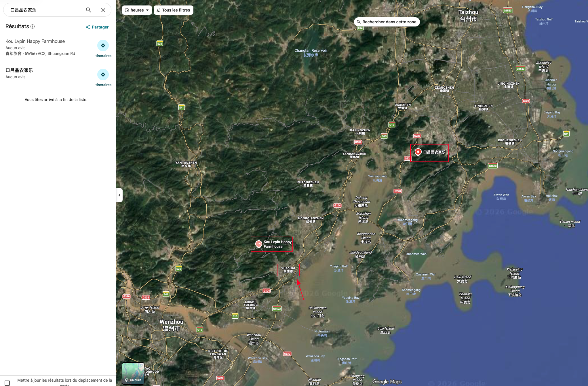The width and height of the screenshot is (588, 386).
Task: Click the Zhongjiao Island map label
Action: click(544, 66)
